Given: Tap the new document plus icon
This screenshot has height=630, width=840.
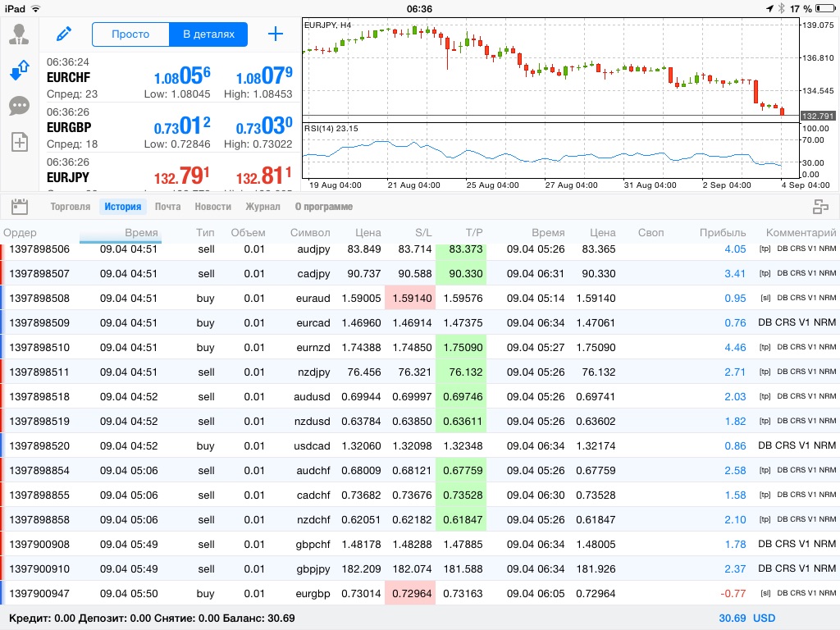Looking at the screenshot, I should point(20,142).
